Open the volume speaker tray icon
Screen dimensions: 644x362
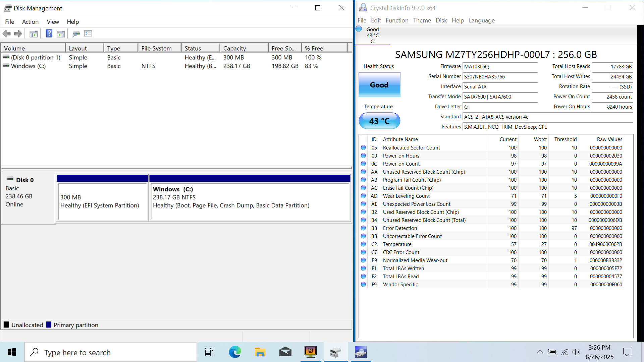[576, 352]
